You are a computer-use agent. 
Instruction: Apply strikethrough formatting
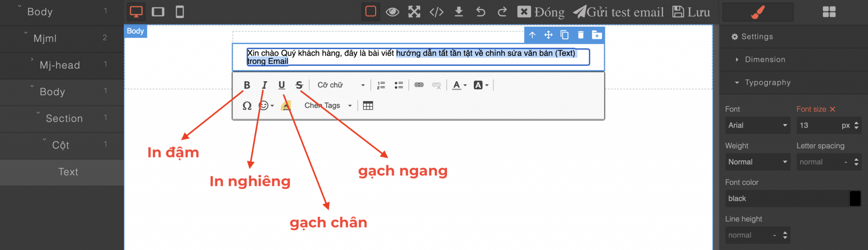tap(299, 85)
